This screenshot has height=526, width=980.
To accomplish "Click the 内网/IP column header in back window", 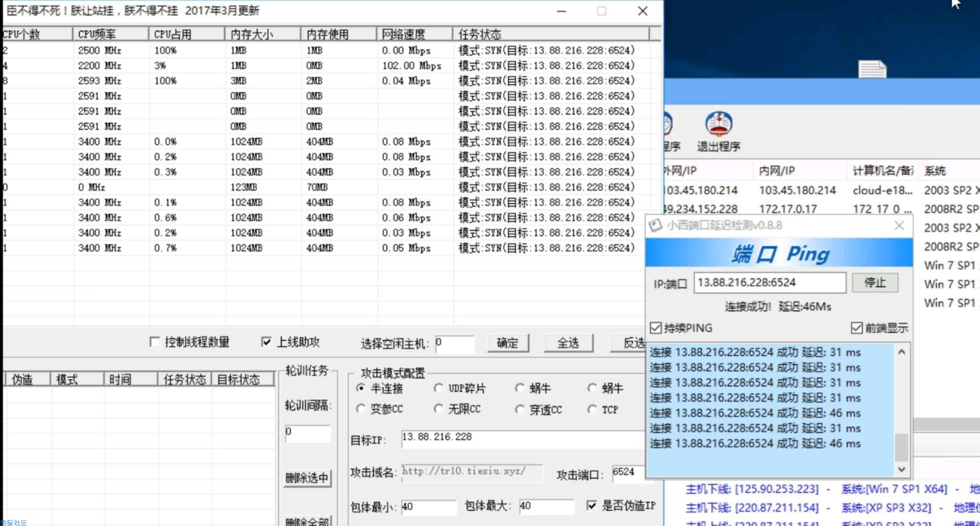I will 800,170.
